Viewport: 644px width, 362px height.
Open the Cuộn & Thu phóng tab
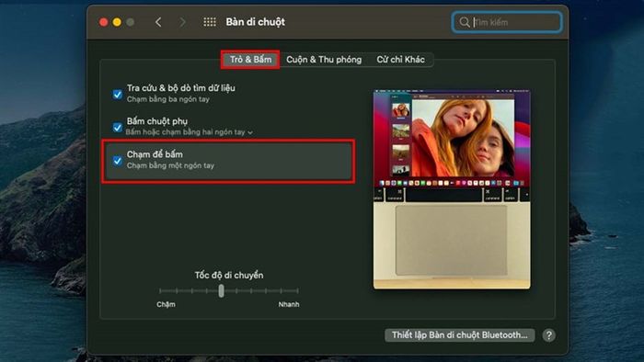coord(324,60)
